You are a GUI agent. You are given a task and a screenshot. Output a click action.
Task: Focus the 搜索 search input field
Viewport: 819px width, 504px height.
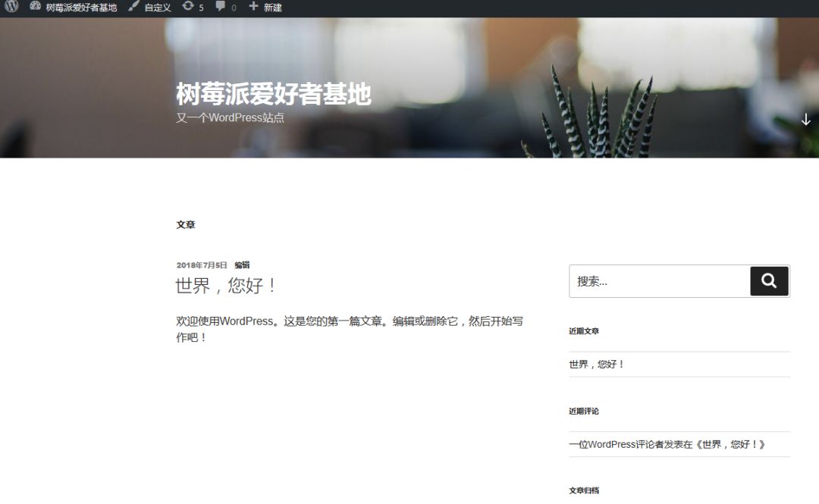660,281
